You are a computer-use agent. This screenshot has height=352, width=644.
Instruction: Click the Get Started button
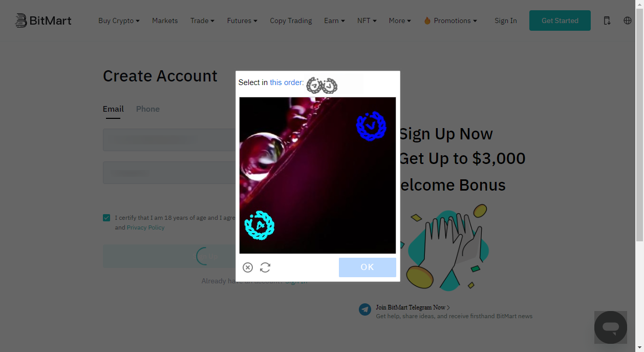[560, 20]
